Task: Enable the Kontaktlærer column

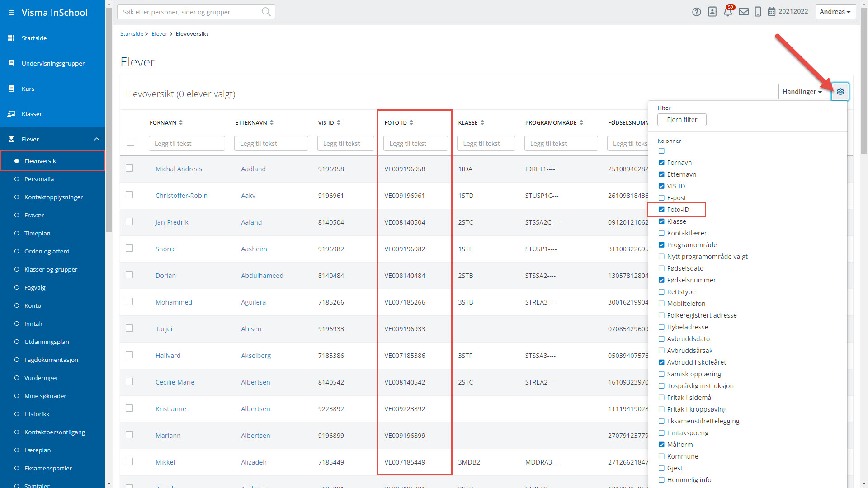Action: coord(661,233)
